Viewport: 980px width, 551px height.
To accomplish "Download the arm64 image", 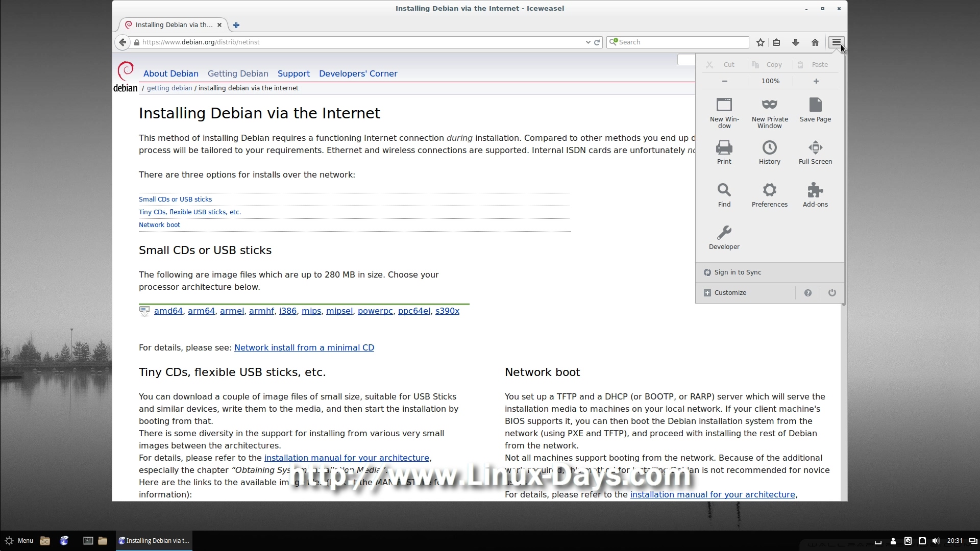I will 201,311.
